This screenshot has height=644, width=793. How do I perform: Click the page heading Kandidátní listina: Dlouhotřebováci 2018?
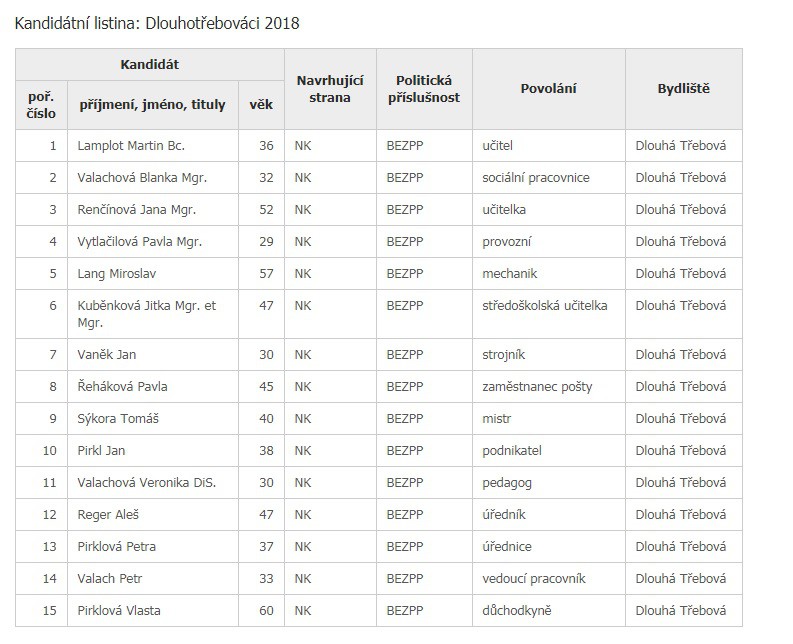coord(157,22)
